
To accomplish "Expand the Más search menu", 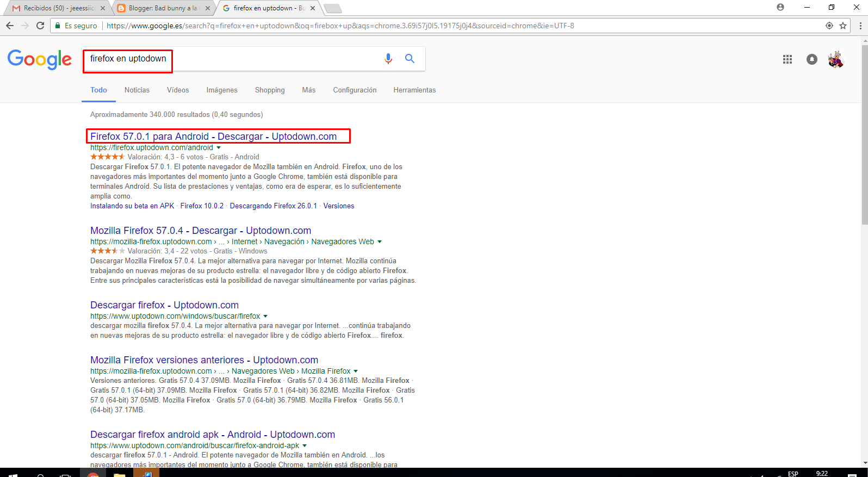I will click(309, 90).
